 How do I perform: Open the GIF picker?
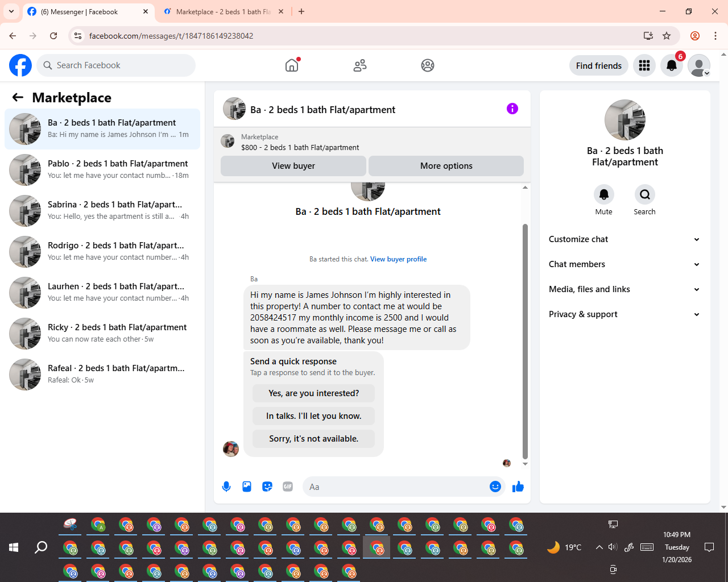pos(288,487)
